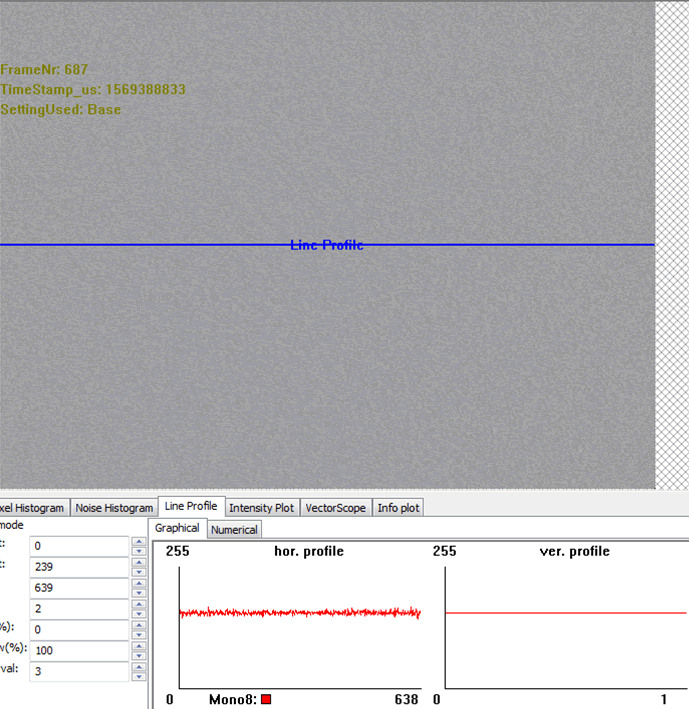
Task: Click the input field showing value 3
Action: [x=79, y=671]
